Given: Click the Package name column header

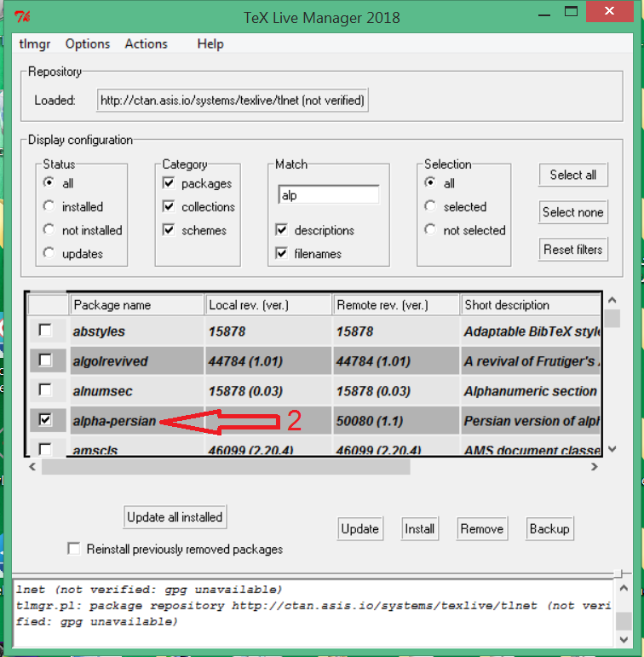Looking at the screenshot, I should coord(136,304).
